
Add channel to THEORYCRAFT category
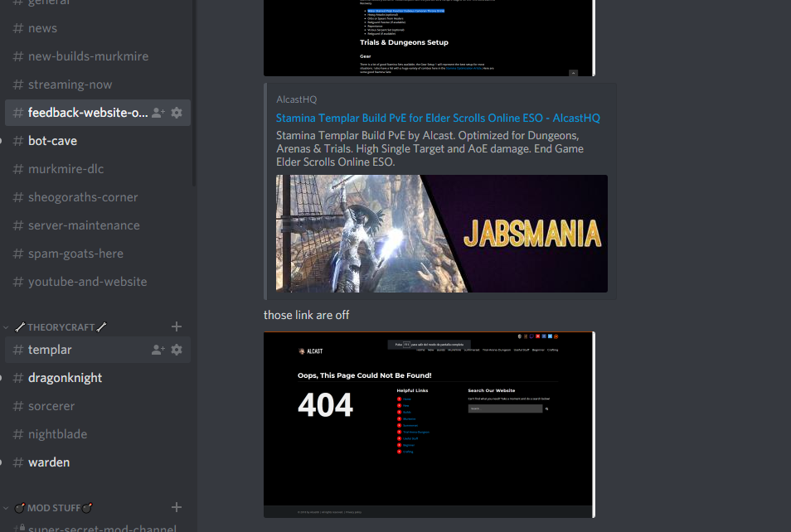pyautogui.click(x=177, y=326)
